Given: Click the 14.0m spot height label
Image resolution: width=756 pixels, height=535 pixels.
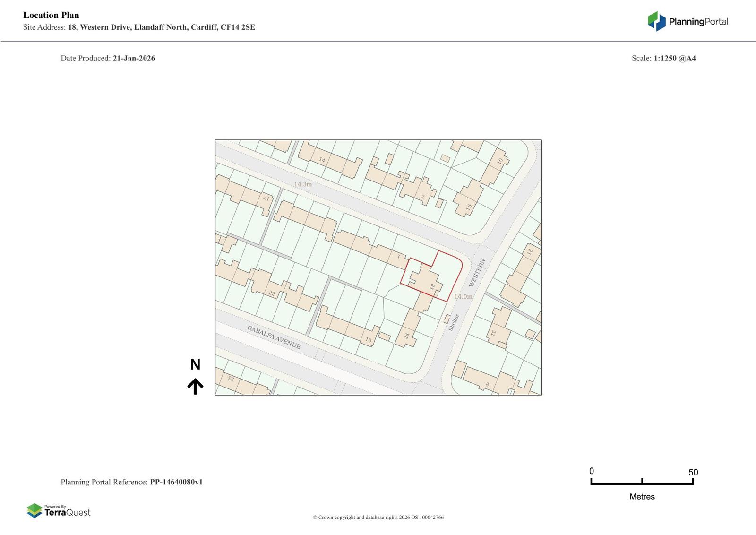Looking at the screenshot, I should (463, 296).
